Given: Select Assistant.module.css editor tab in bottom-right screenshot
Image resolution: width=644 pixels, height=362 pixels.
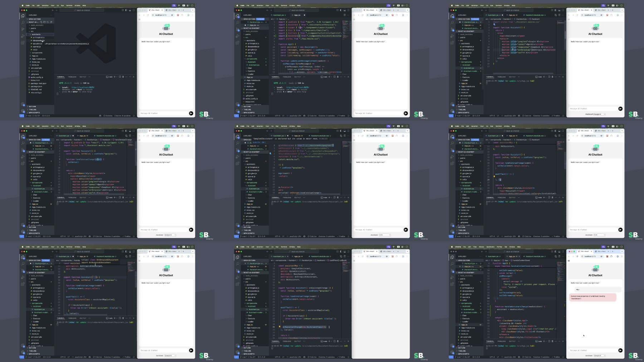Looking at the screenshot, I should pyautogui.click(x=534, y=256).
